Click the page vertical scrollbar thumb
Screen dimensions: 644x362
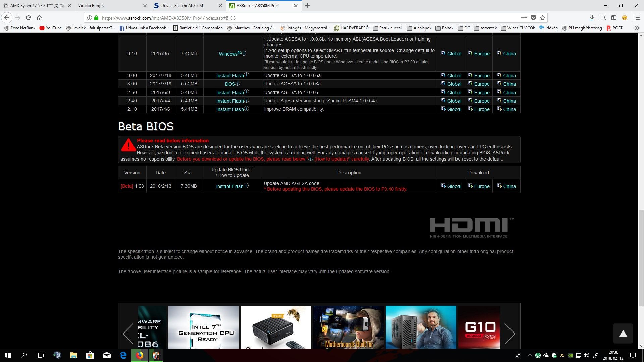click(641, 258)
